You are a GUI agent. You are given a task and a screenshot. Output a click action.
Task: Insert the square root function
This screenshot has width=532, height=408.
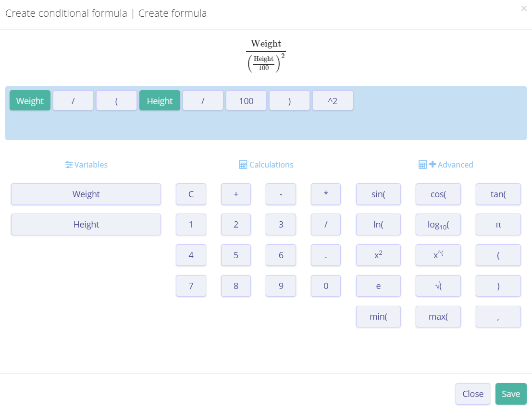point(438,286)
